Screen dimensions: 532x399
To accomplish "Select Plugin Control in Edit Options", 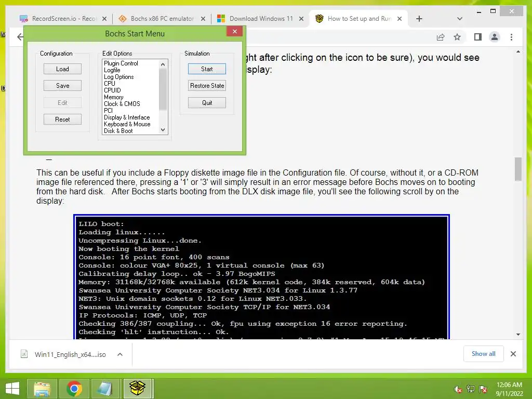I will (121, 63).
